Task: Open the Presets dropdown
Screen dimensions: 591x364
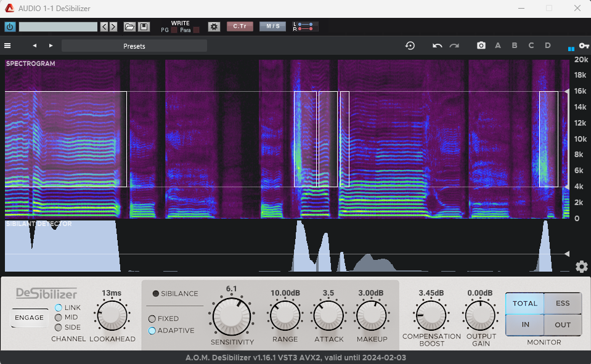Action: coord(134,46)
